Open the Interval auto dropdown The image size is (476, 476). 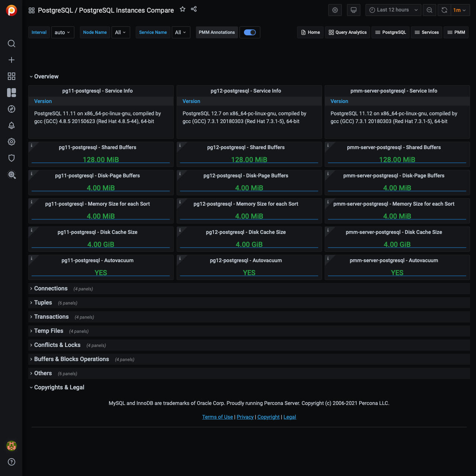click(62, 32)
